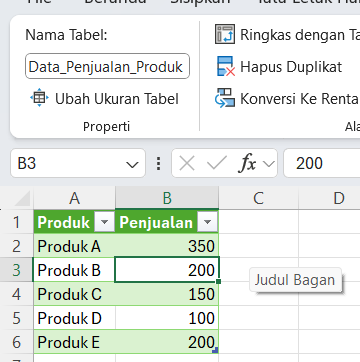This screenshot has width=360, height=362.
Task: Select cell B3 with value 200
Action: coord(167,270)
